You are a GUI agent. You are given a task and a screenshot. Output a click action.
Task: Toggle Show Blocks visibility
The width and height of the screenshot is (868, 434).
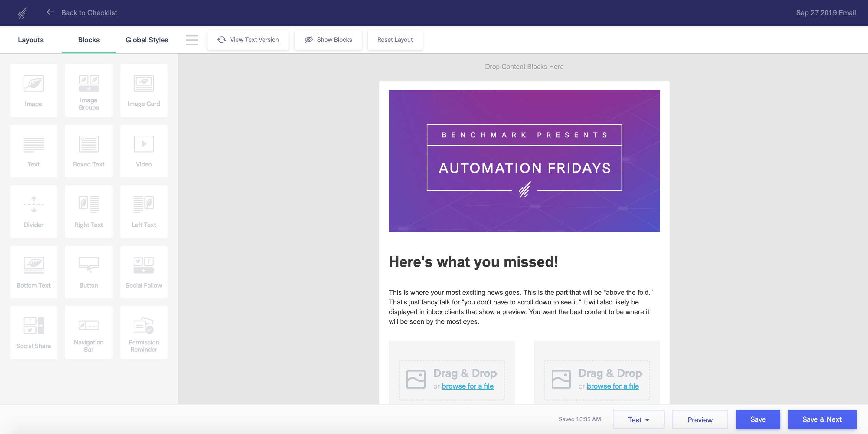click(328, 40)
